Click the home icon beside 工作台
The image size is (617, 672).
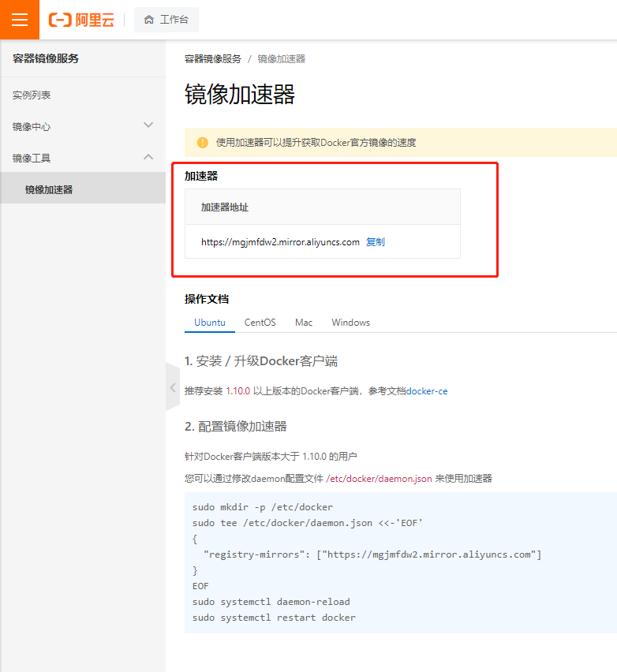tap(149, 20)
